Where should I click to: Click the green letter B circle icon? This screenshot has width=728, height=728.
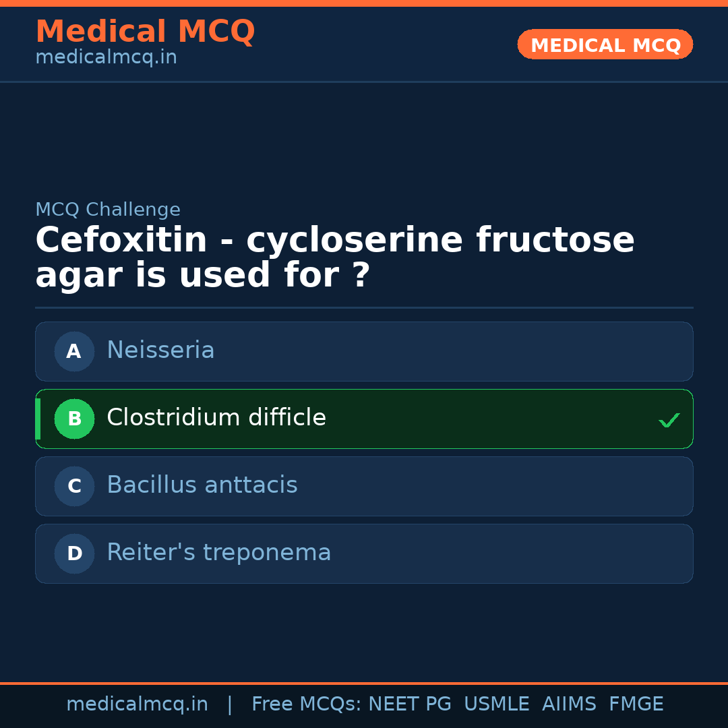pos(74,419)
